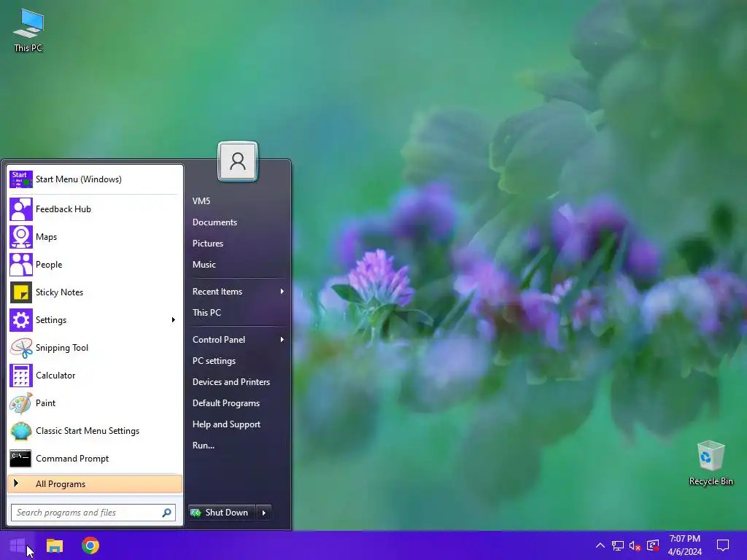Click the tray icon left of the clock
Image resolution: width=747 pixels, height=560 pixels.
click(653, 545)
